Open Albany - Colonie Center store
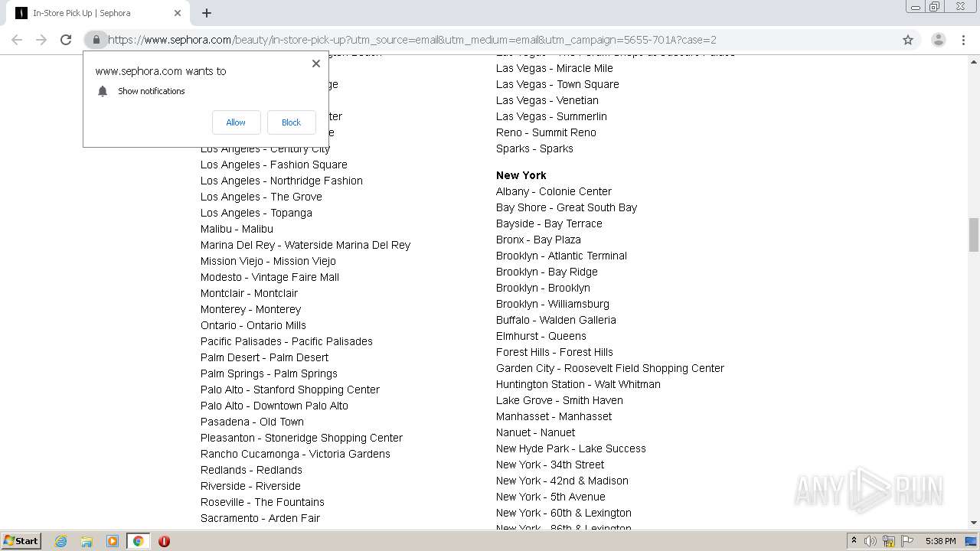 click(x=554, y=191)
